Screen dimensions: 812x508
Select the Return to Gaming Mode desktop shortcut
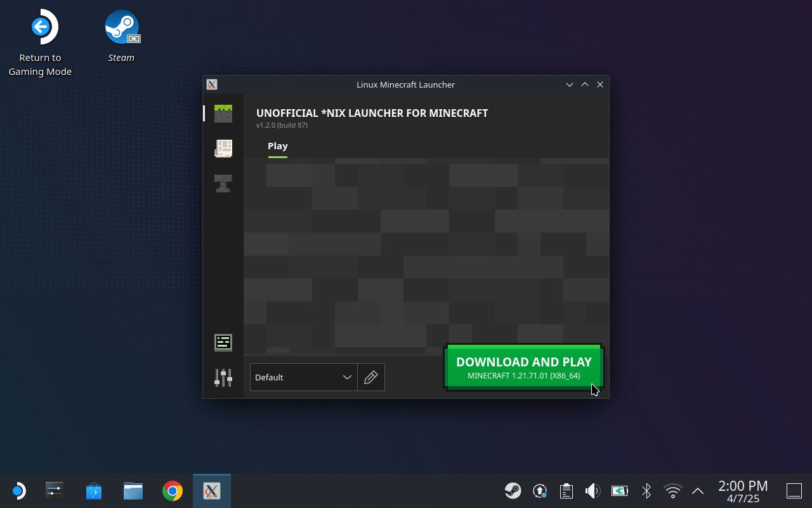40,43
